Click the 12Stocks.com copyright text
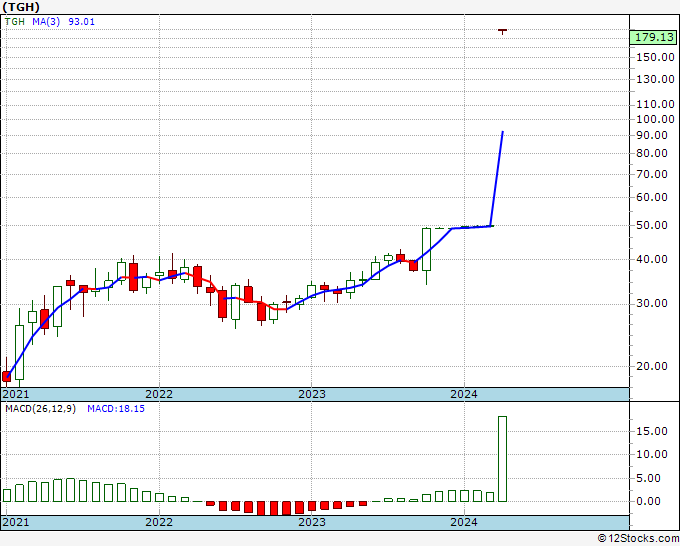Screen dimensions: 680x546 click(638, 539)
